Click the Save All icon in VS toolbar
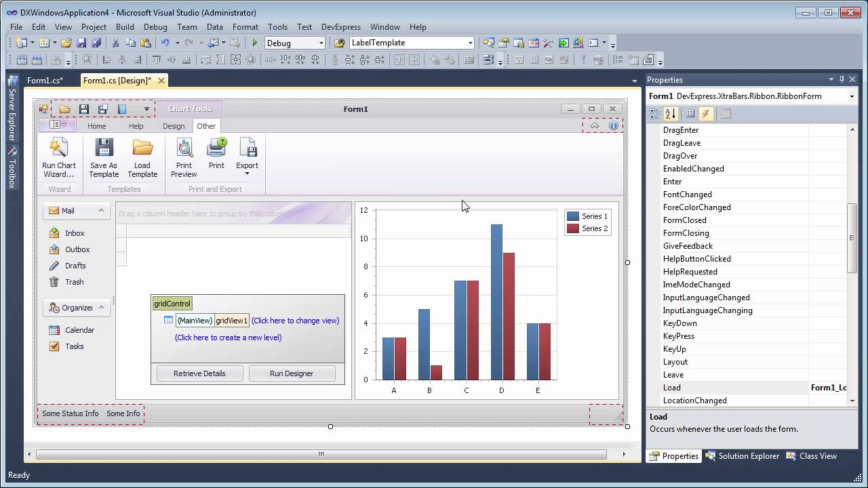The width and height of the screenshot is (868, 488). 96,43
